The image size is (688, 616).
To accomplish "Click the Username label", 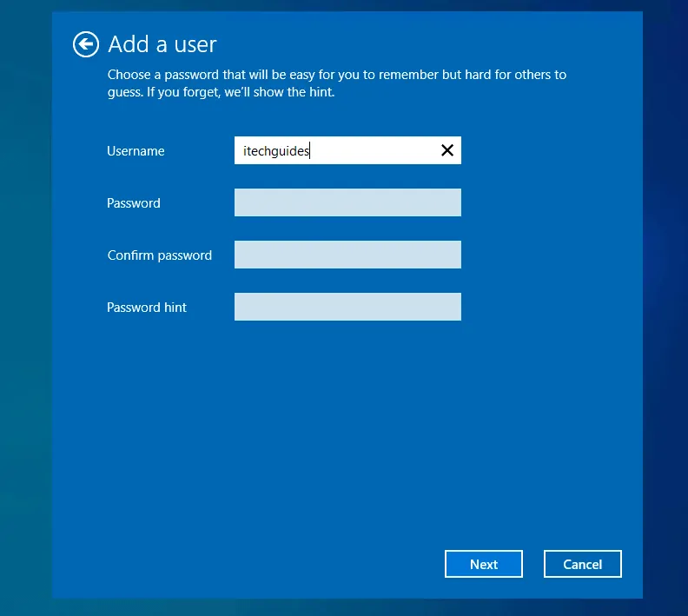I will pyautogui.click(x=136, y=151).
